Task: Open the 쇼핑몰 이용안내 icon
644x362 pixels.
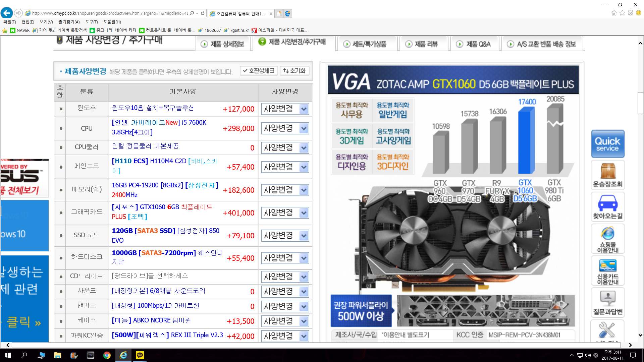Action: click(x=607, y=239)
